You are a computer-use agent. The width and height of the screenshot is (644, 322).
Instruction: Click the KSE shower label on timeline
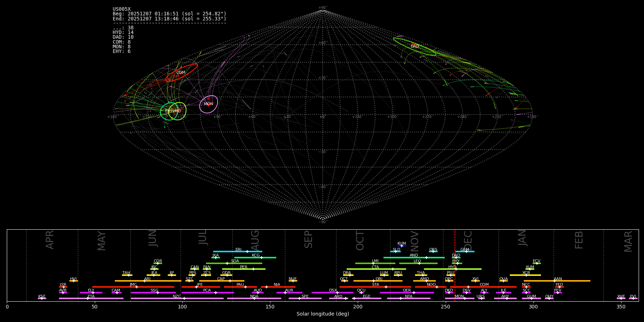[x=42, y=297]
